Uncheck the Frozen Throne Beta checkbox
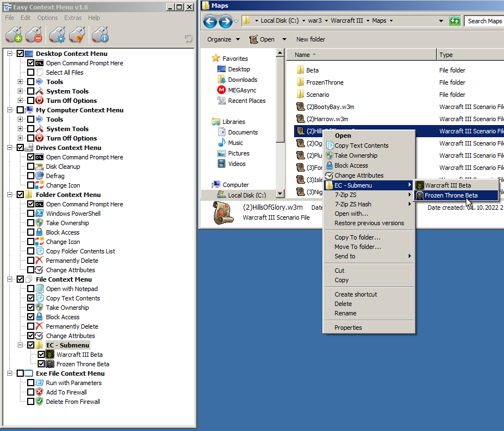 (x=42, y=364)
